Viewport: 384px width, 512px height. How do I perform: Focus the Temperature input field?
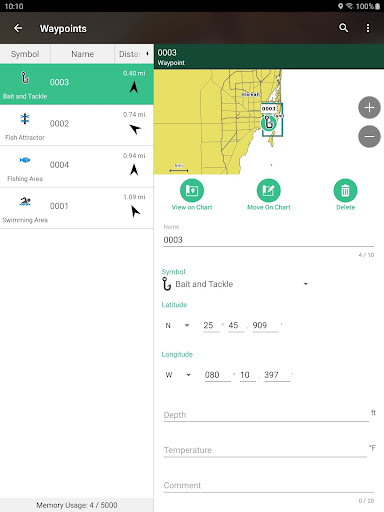tap(265, 450)
